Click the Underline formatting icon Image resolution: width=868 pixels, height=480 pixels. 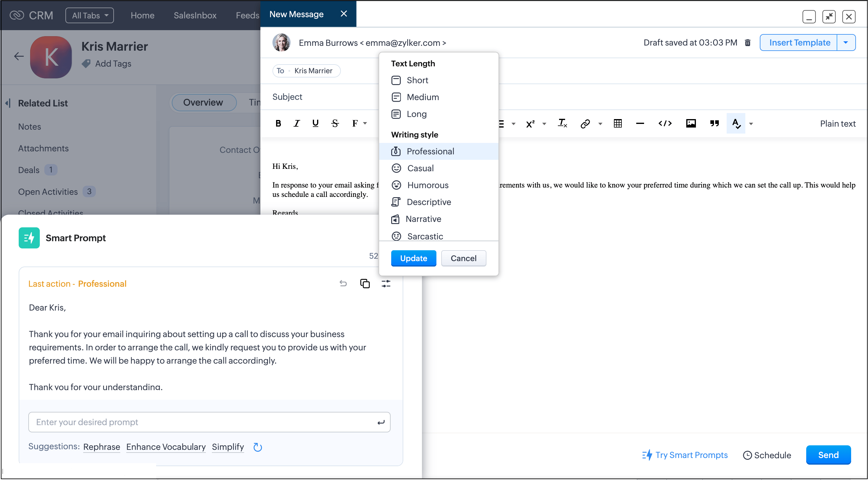pos(316,123)
